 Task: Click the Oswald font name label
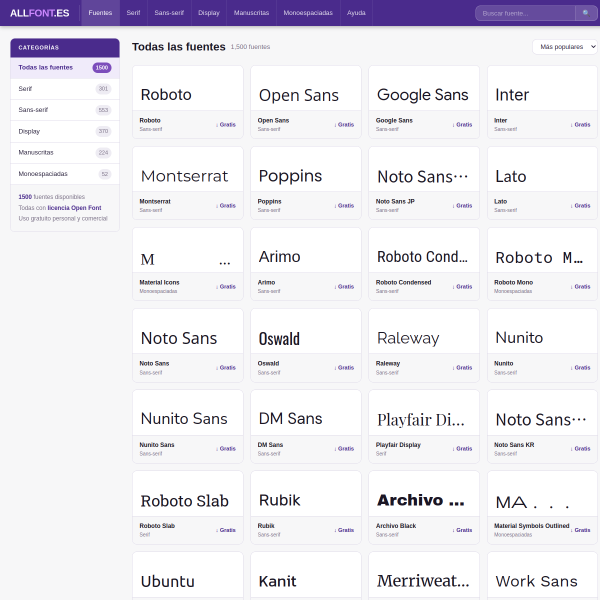click(x=268, y=364)
